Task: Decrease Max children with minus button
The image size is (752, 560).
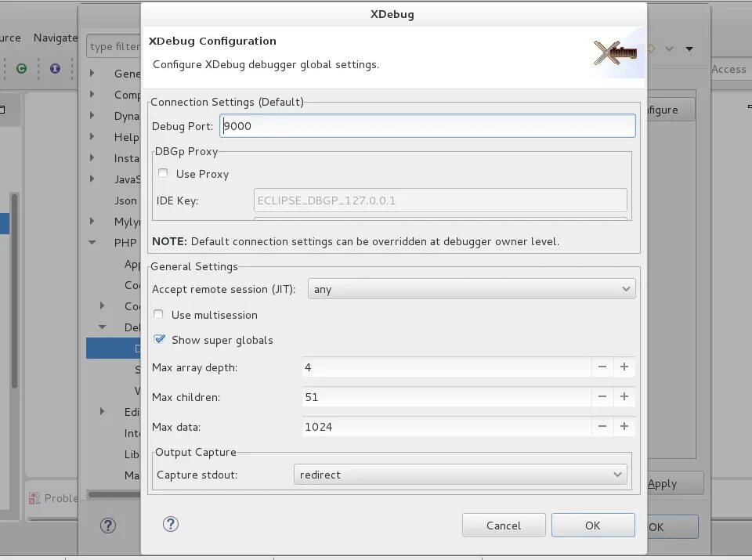Action: pyautogui.click(x=602, y=397)
